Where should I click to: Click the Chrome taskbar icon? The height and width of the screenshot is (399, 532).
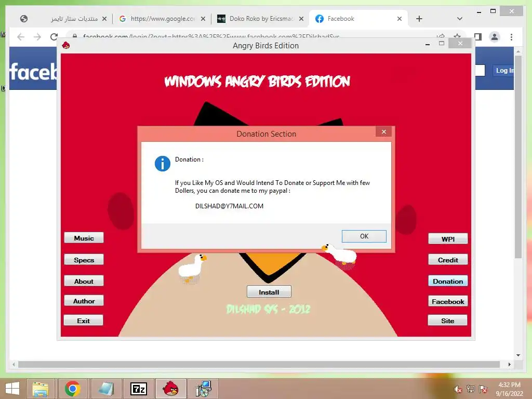tap(72, 389)
